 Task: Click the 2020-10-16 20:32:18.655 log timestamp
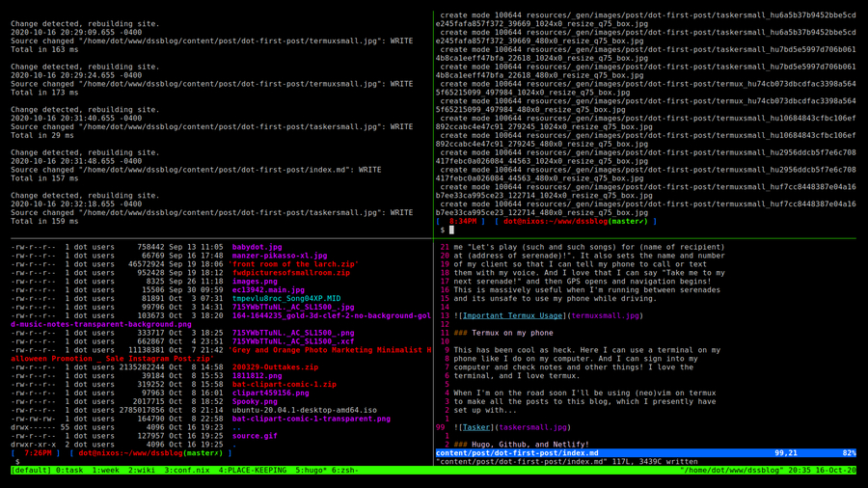pos(63,204)
